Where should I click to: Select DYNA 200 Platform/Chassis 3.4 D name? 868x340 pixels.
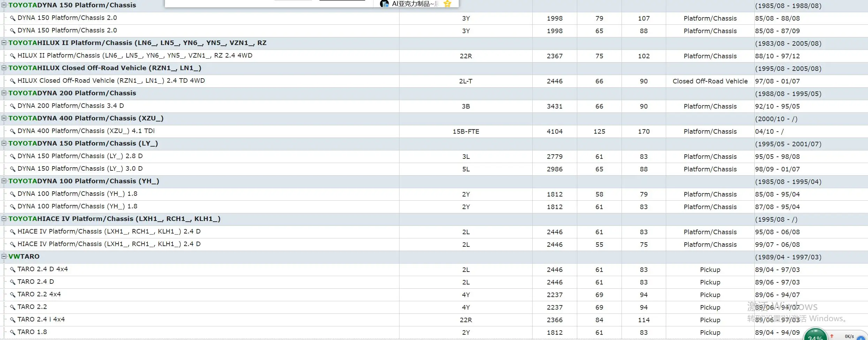tap(71, 106)
